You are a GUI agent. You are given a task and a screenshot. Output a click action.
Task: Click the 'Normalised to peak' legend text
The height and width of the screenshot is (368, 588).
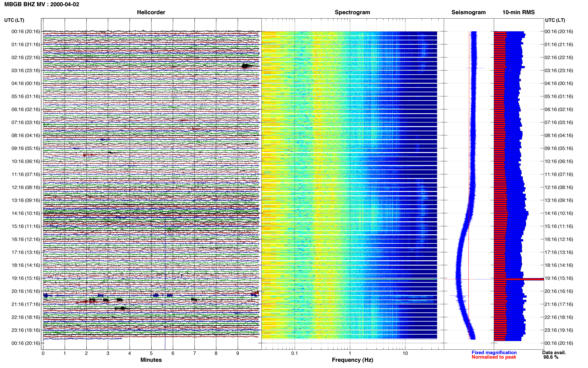pos(494,357)
